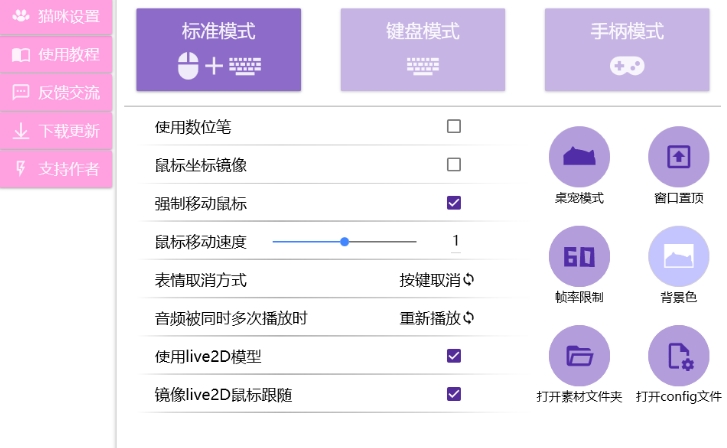727x448 pixels.
Task: Open the 打开素材文件夹 folder icon
Action: tap(579, 355)
